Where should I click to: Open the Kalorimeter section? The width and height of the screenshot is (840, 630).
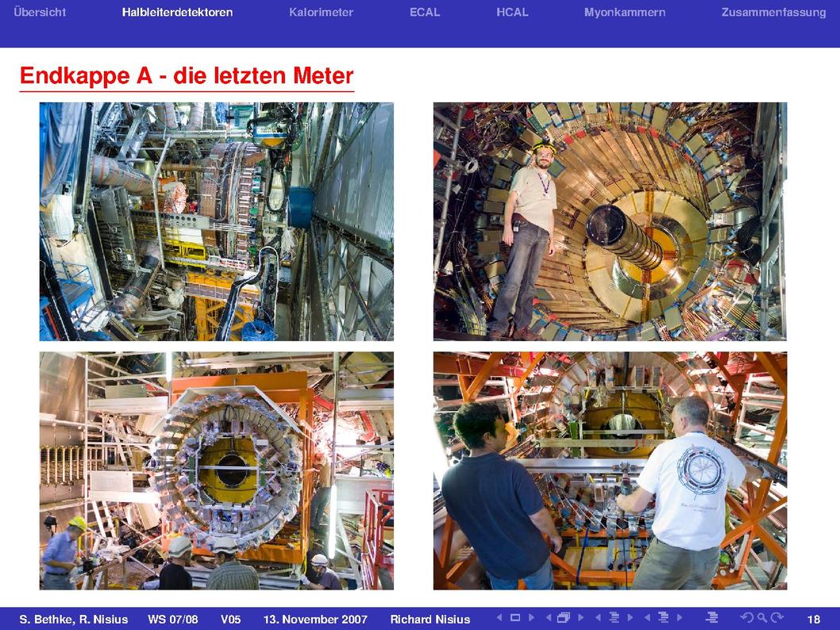tap(321, 12)
